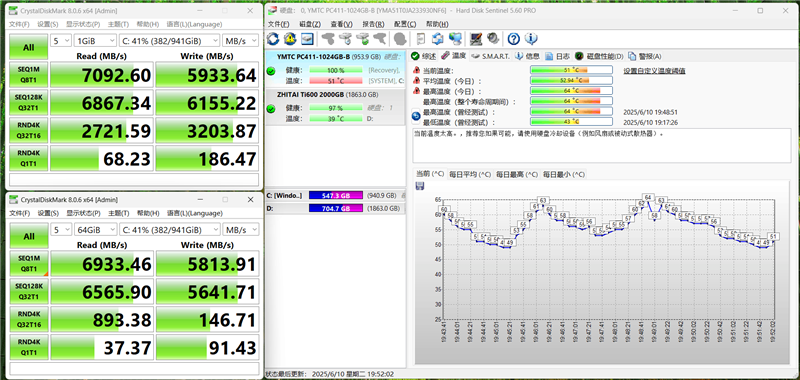Select 每日平均 (°C) graph tab
This screenshot has width=800, height=380.
click(470, 174)
